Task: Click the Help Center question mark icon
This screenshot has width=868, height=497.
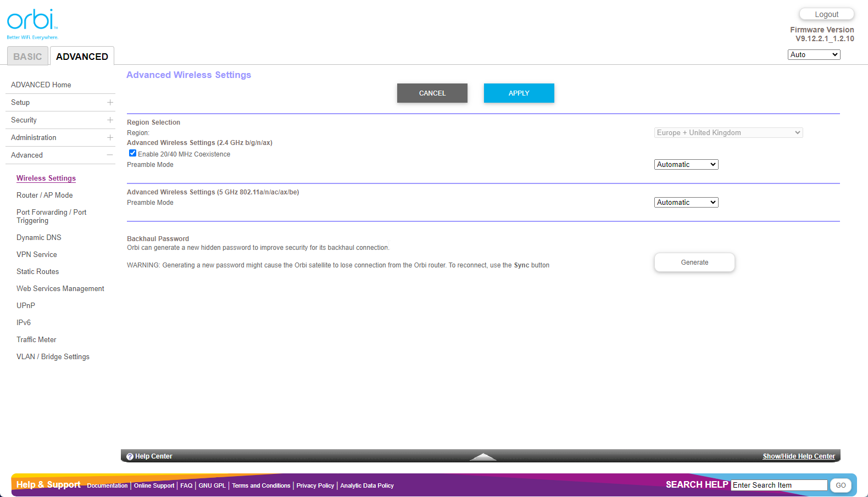Action: (x=130, y=456)
